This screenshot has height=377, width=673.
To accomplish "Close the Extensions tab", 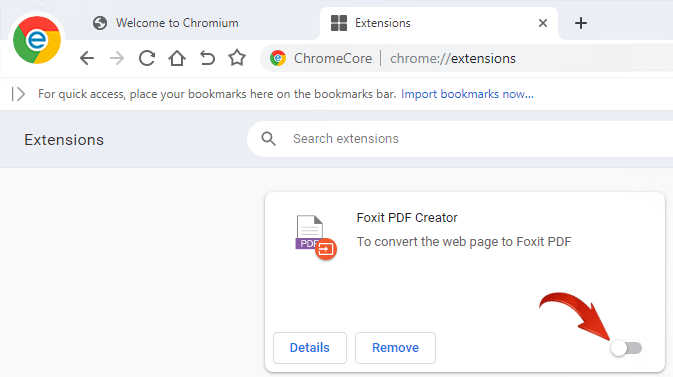I will point(543,23).
